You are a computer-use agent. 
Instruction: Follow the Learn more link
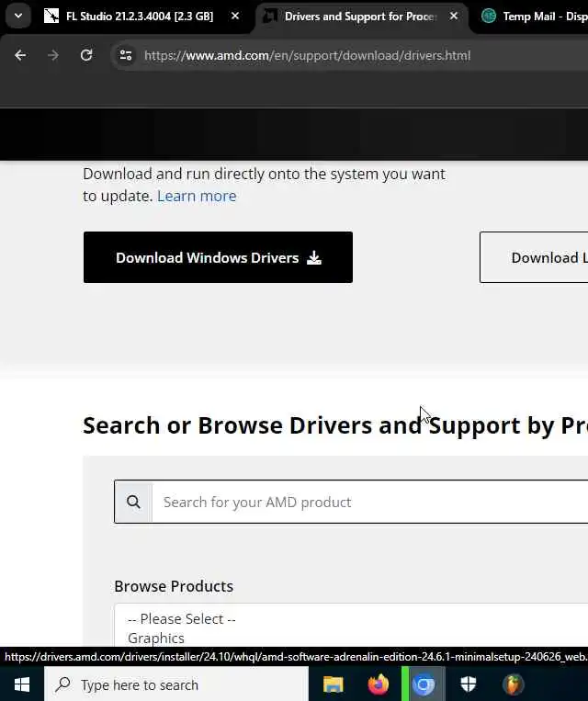pyautogui.click(x=197, y=196)
